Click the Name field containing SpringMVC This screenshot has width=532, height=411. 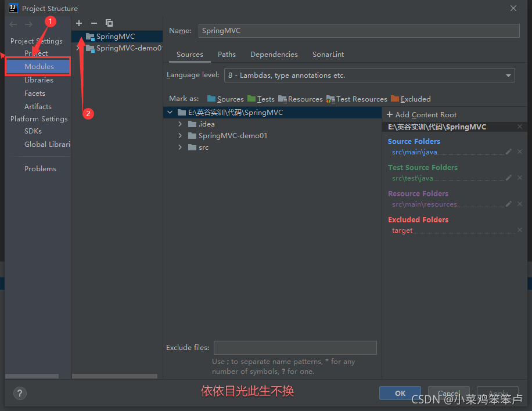click(x=359, y=31)
